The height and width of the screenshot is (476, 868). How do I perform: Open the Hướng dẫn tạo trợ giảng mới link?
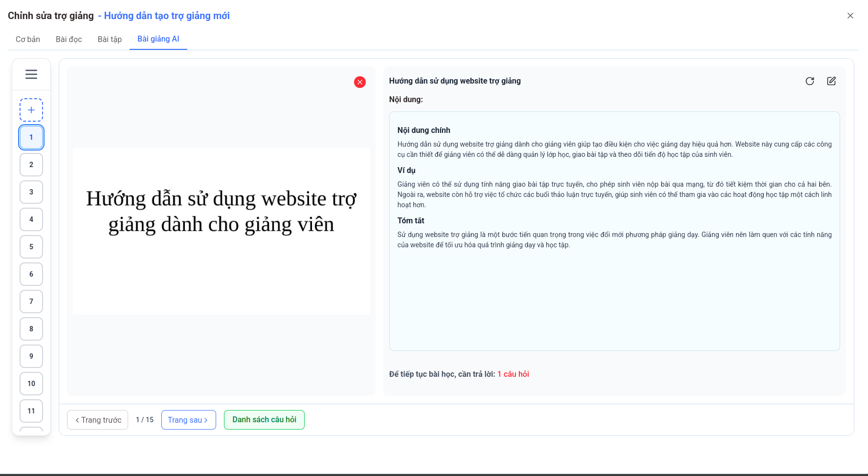point(165,16)
